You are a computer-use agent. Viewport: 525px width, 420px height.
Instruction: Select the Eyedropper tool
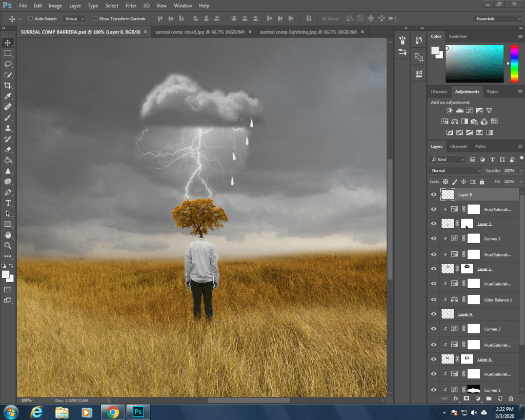coord(8,96)
